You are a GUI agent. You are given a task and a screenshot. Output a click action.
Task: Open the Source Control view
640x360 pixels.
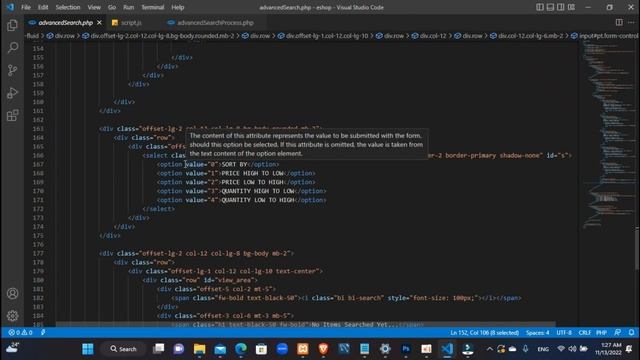pyautogui.click(x=12, y=70)
